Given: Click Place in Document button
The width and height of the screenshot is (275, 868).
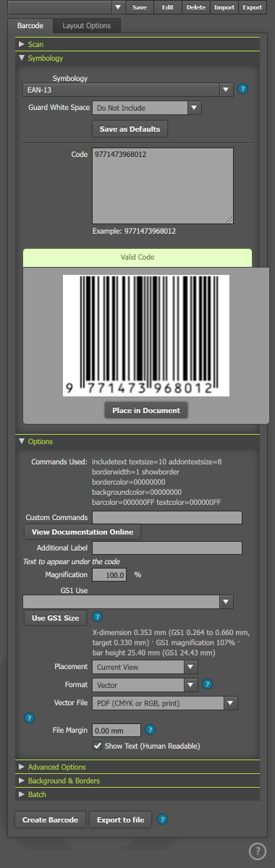Looking at the screenshot, I should [x=147, y=410].
